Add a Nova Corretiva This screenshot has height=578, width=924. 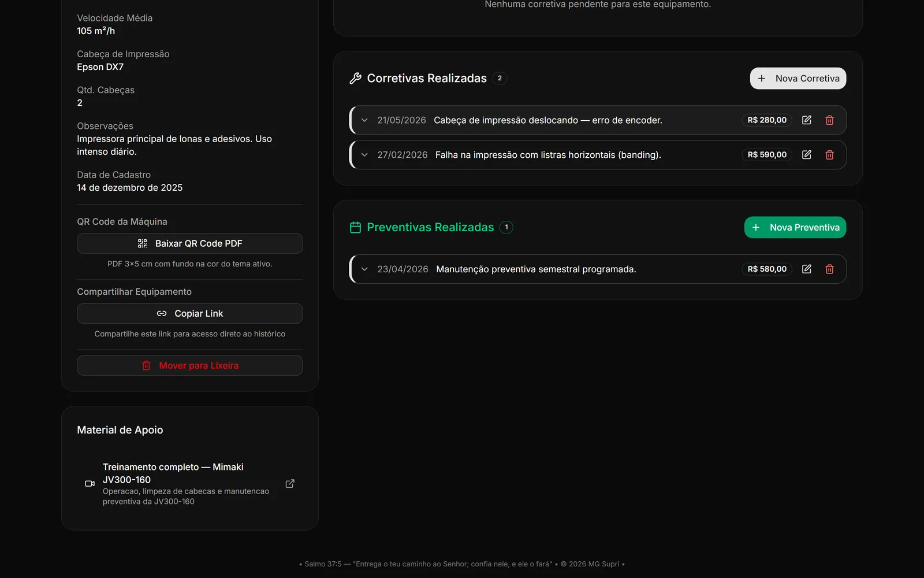798,79
